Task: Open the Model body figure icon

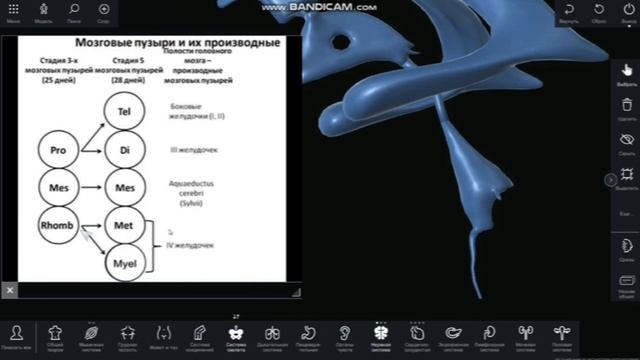Action: point(44,9)
